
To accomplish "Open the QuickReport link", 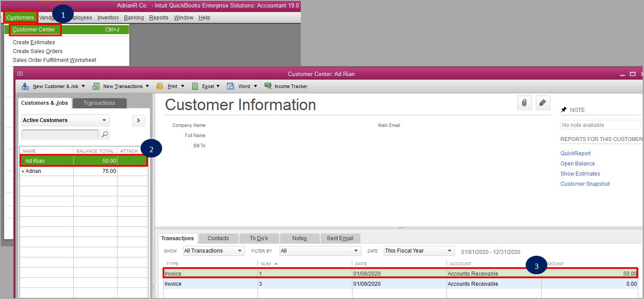I will click(576, 153).
